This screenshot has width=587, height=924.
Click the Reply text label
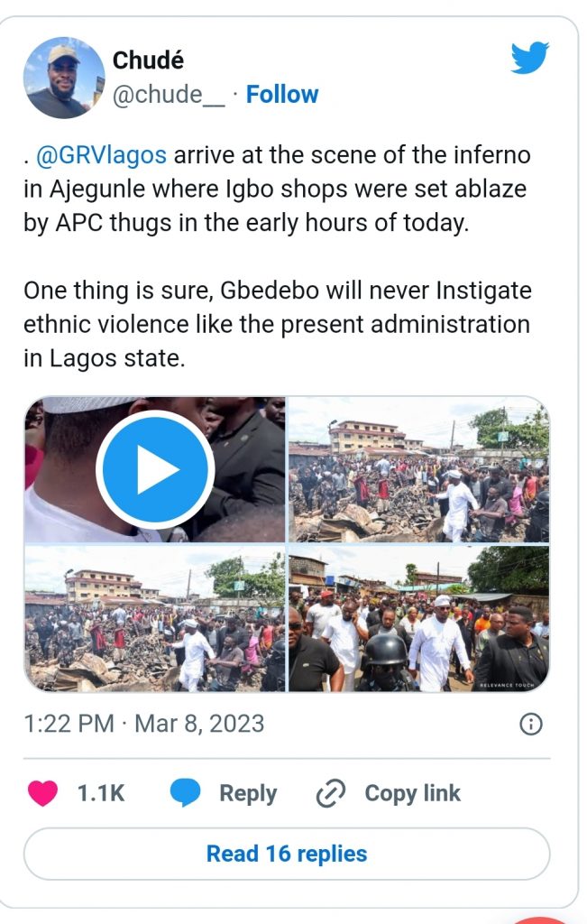click(x=248, y=794)
